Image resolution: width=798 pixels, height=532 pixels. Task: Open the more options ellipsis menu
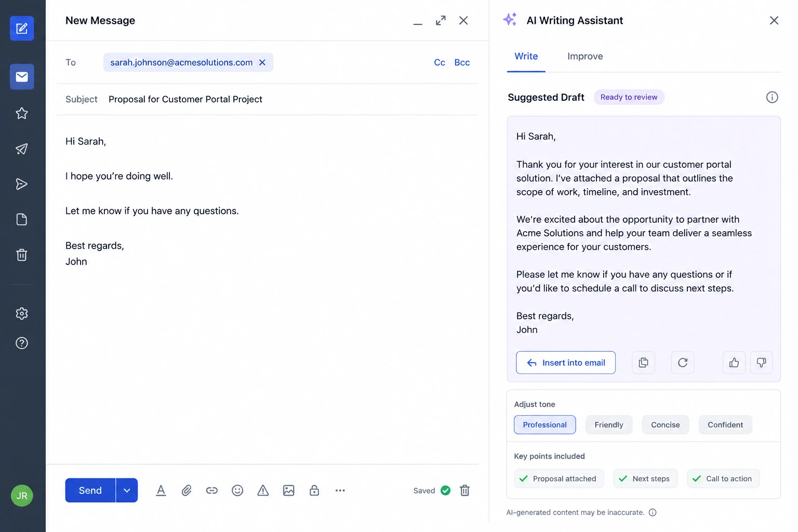tap(340, 490)
